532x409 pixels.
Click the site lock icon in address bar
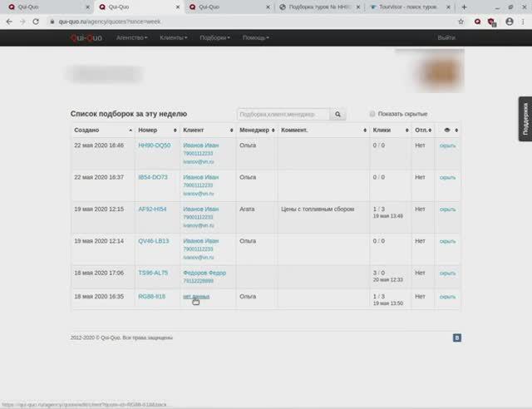coord(52,22)
